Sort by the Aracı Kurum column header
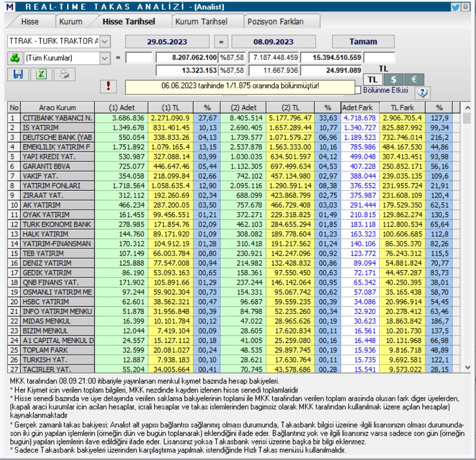476x460 pixels. coord(57,107)
